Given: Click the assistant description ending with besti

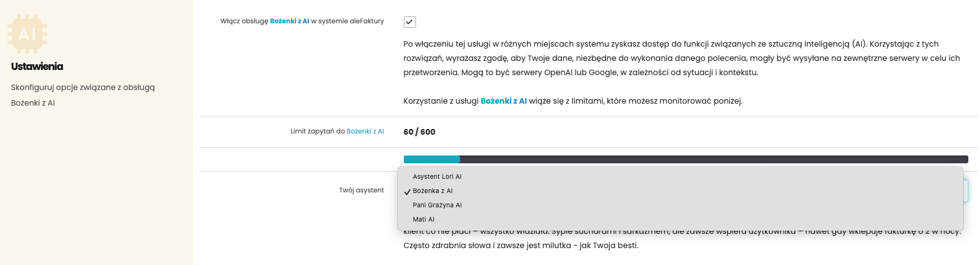Looking at the screenshot, I should tap(520, 246).
